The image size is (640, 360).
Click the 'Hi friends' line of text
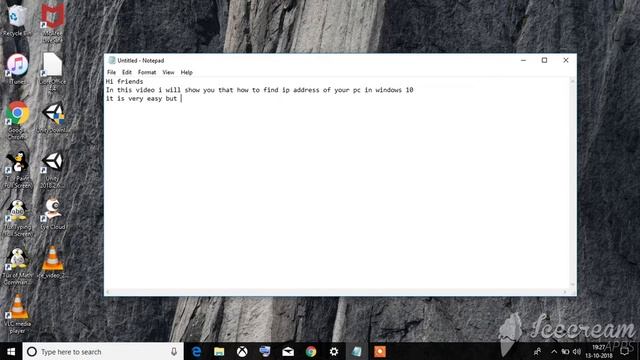[x=124, y=82]
